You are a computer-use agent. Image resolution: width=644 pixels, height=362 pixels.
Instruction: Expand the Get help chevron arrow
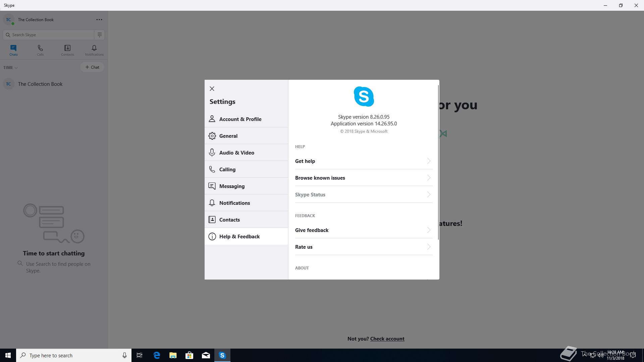[429, 161]
